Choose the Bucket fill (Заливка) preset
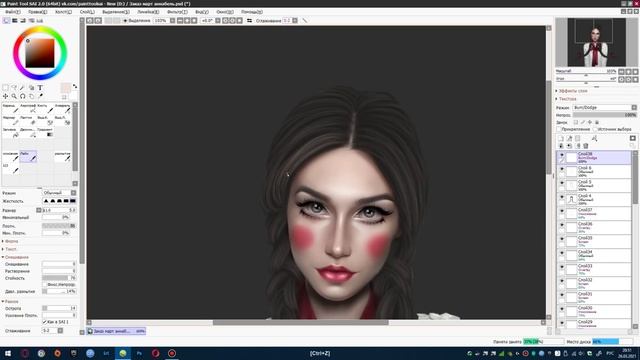 point(10,132)
